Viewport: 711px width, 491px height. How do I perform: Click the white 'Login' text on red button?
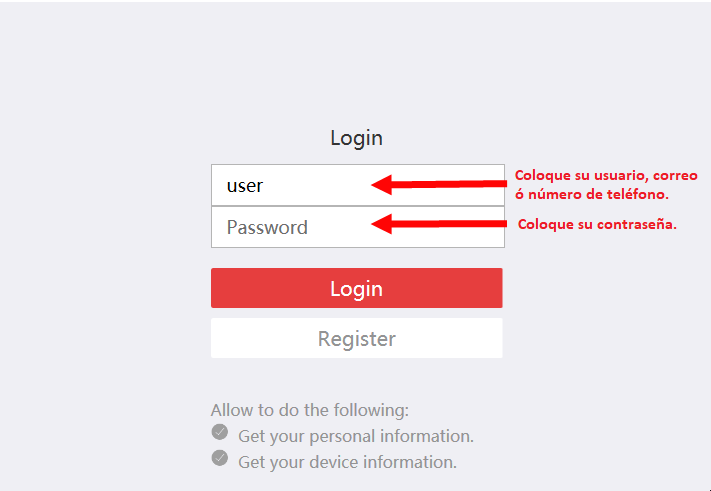tap(356, 289)
